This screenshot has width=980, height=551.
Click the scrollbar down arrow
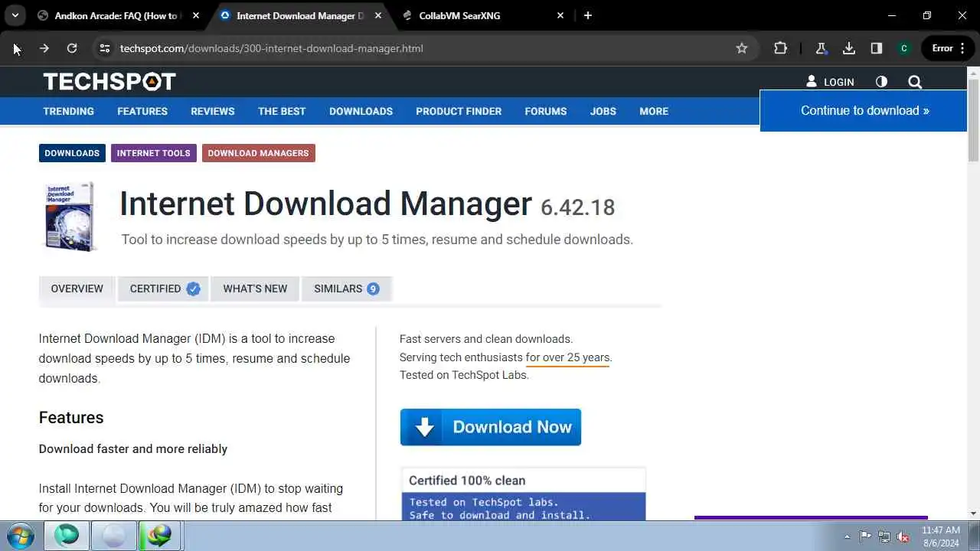click(973, 514)
